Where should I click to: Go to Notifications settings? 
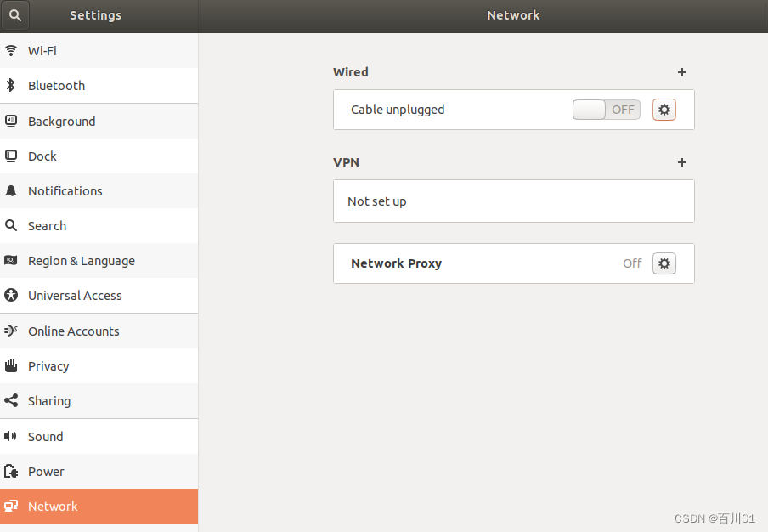click(99, 190)
